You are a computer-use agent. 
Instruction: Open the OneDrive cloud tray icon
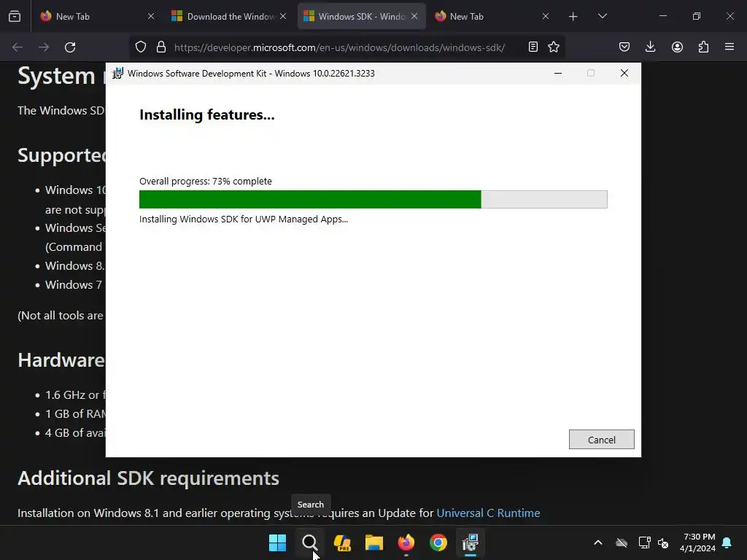(x=622, y=542)
